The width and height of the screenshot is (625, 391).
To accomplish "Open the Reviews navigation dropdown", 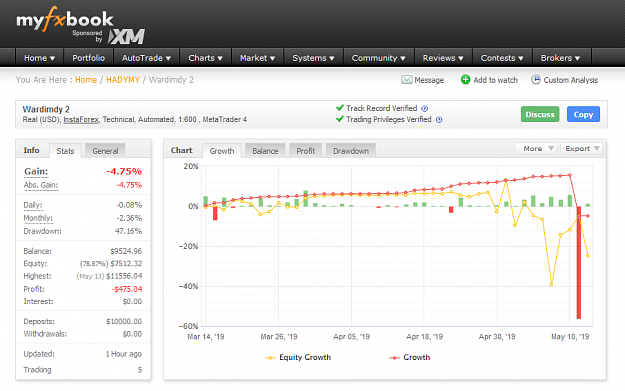I will pos(443,58).
